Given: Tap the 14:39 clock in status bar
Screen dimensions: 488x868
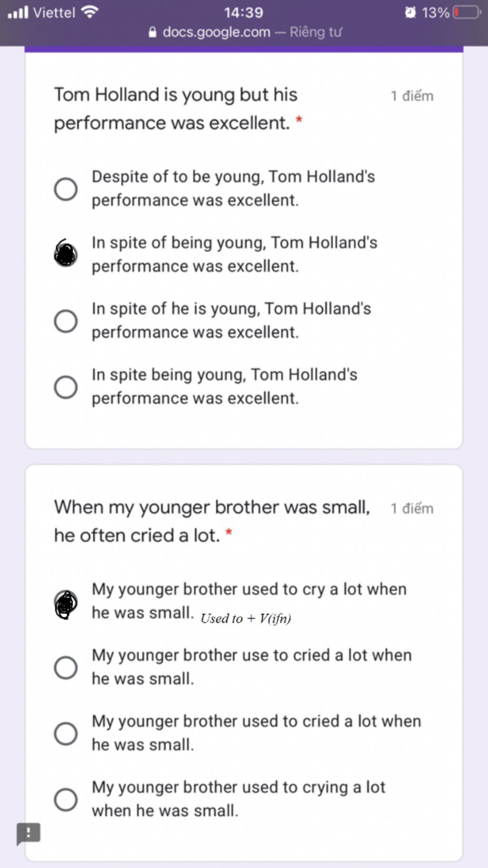Looking at the screenshot, I should click(x=244, y=12).
